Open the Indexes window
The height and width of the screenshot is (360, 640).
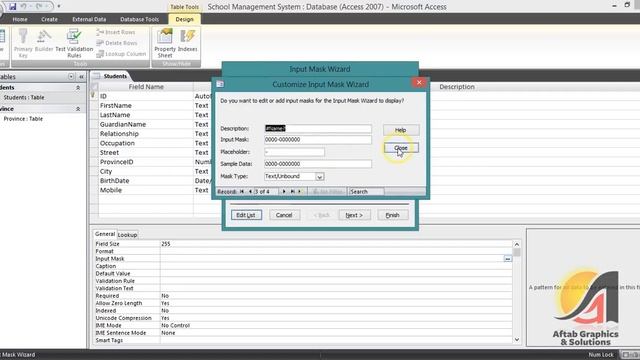pos(187,41)
